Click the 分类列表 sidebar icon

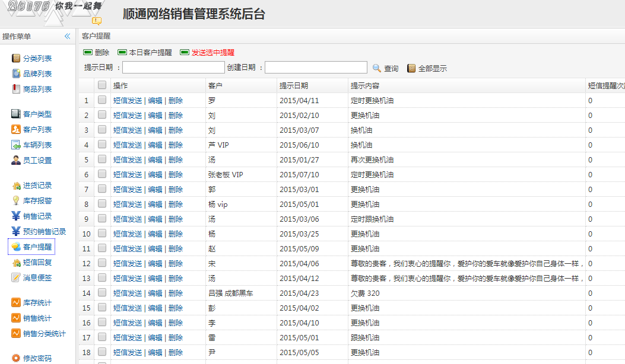(16, 58)
